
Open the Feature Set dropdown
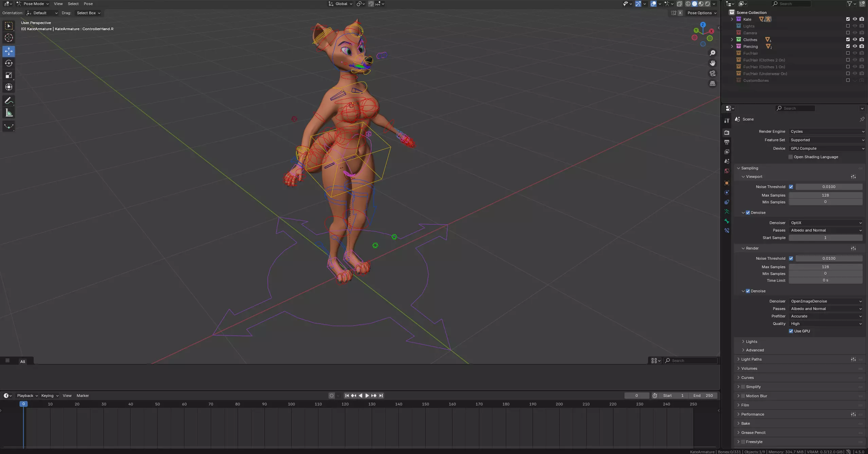click(827, 140)
